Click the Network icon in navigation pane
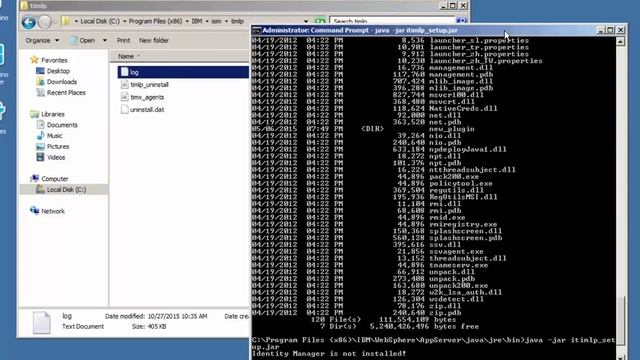640x360 pixels. pos(35,211)
